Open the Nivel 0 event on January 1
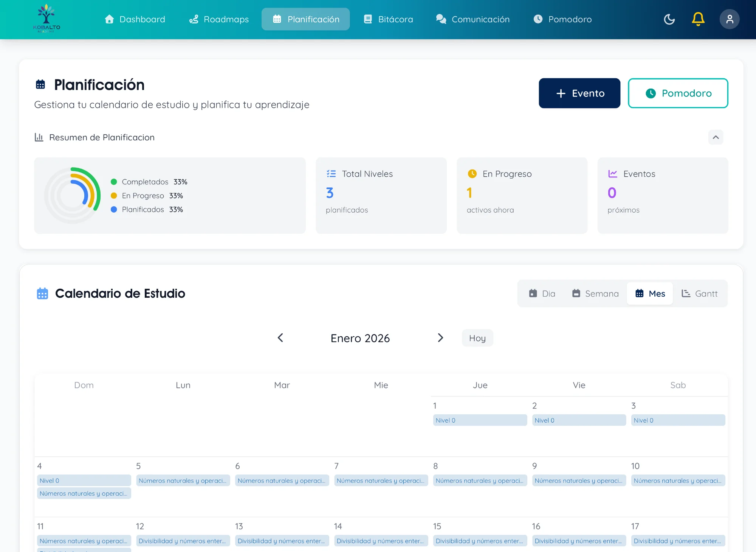Screen dimensions: 756x552 pyautogui.click(x=480, y=420)
